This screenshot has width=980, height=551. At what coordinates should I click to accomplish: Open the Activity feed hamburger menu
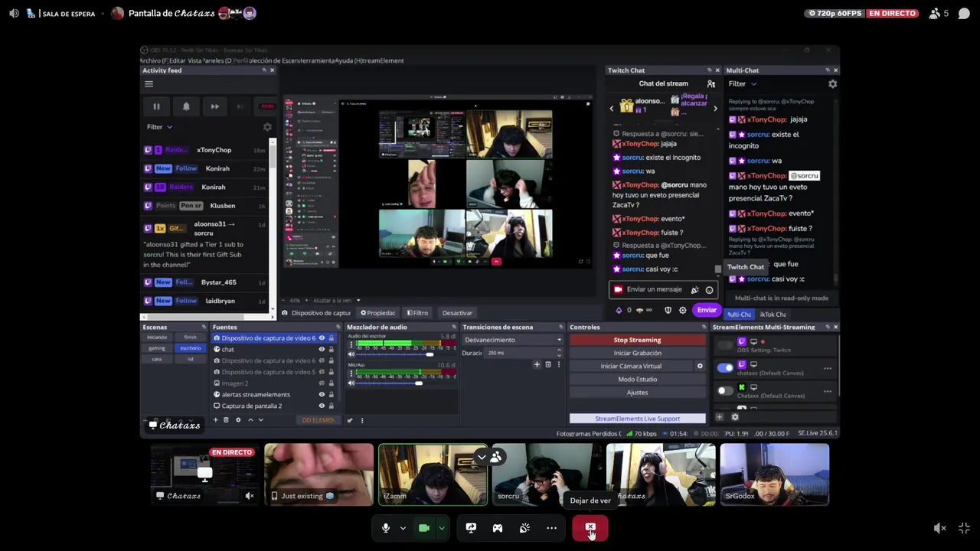pos(149,84)
